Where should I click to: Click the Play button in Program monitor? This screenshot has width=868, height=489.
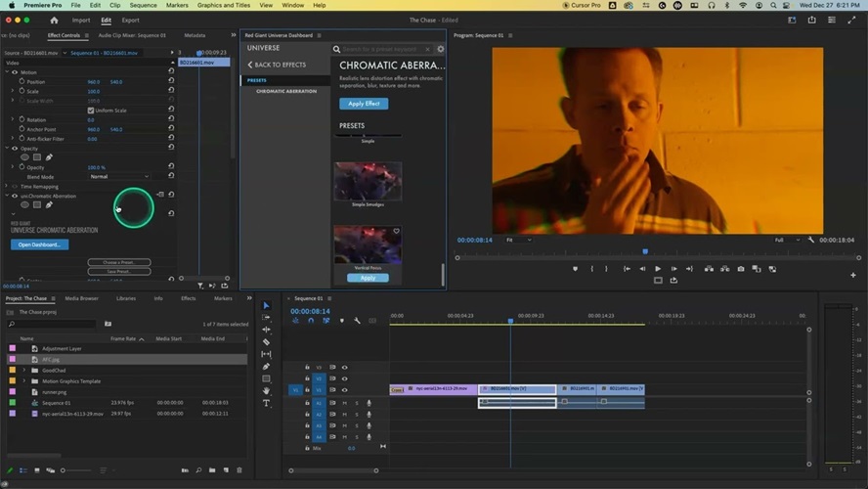click(658, 269)
